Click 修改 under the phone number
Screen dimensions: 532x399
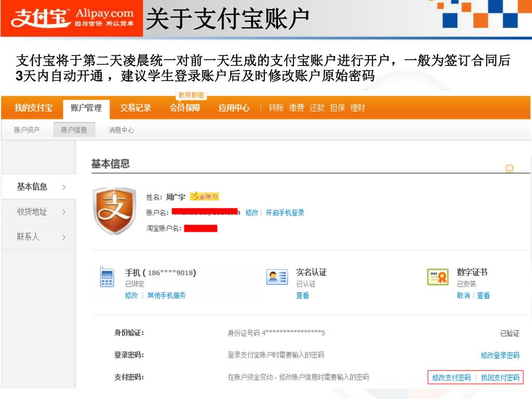(x=131, y=295)
